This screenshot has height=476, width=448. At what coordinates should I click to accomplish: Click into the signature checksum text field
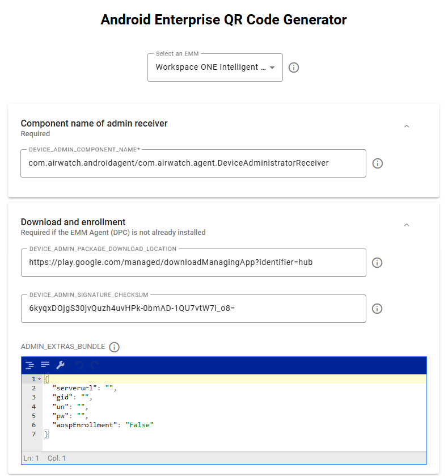[193, 309]
